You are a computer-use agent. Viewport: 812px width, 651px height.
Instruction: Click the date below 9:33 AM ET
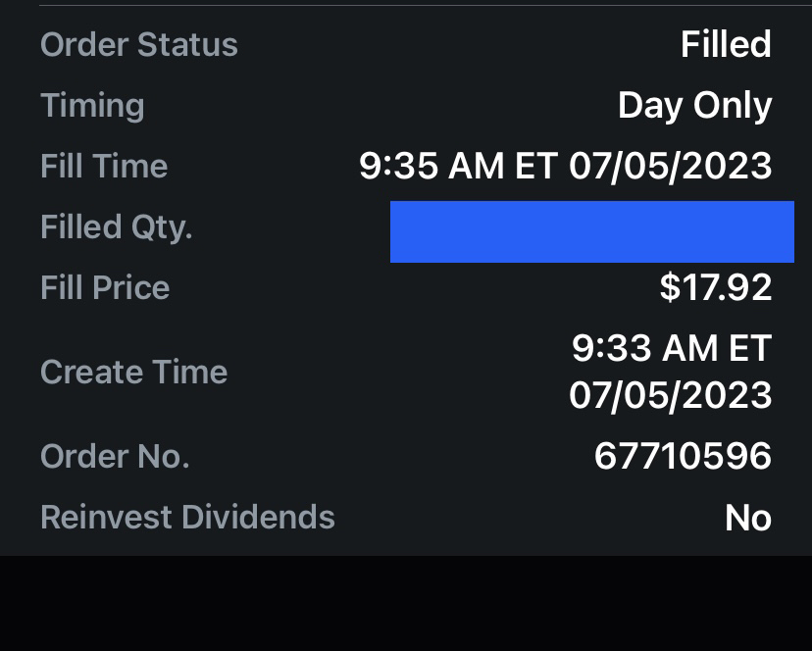pyautogui.click(x=670, y=395)
